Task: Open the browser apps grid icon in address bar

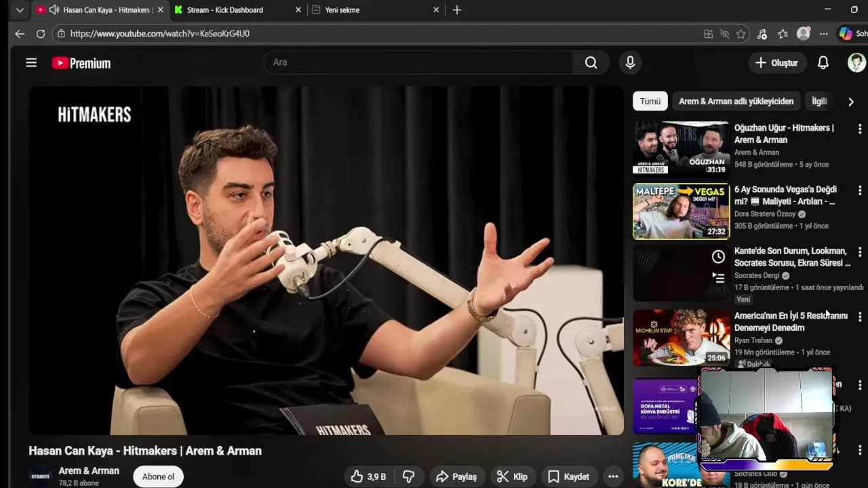Action: tap(708, 34)
